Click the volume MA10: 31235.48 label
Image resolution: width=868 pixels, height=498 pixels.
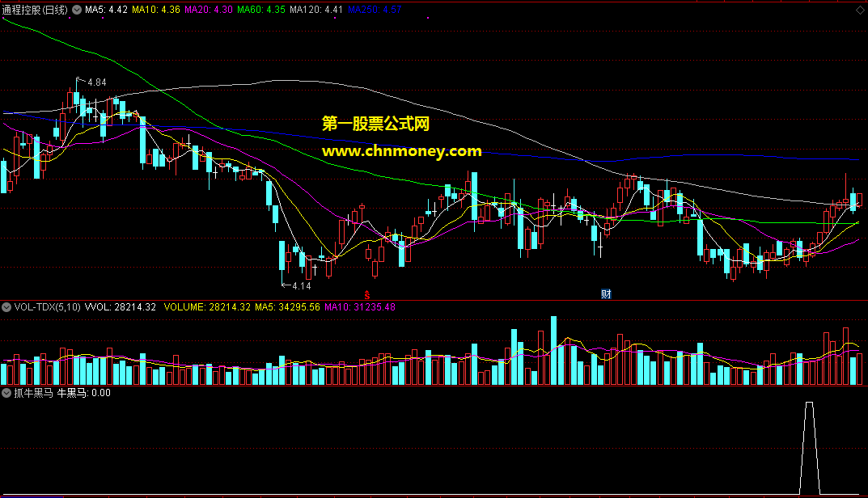pos(360,307)
